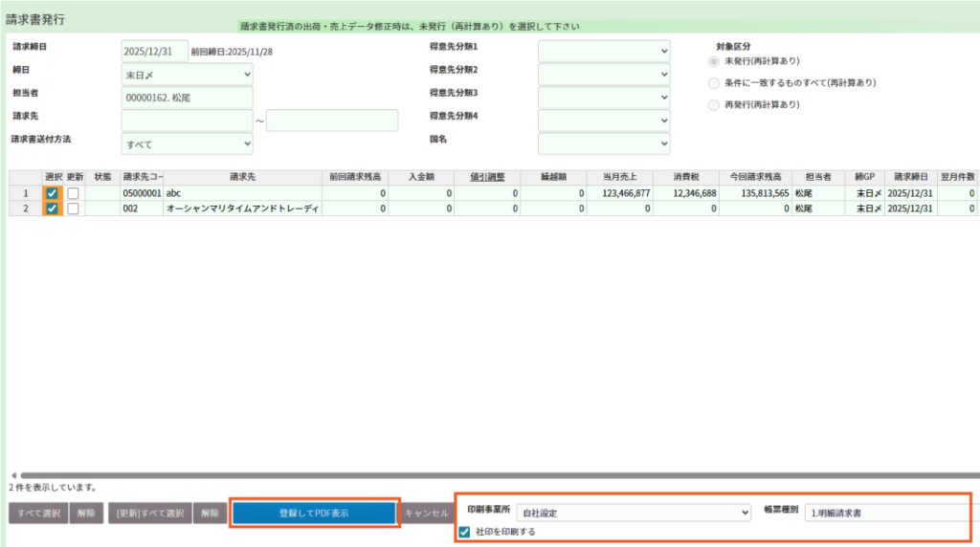Image resolution: width=980 pixels, height=547 pixels.
Task: Click the leftmost すべて選択 button
Action: pos(38,514)
